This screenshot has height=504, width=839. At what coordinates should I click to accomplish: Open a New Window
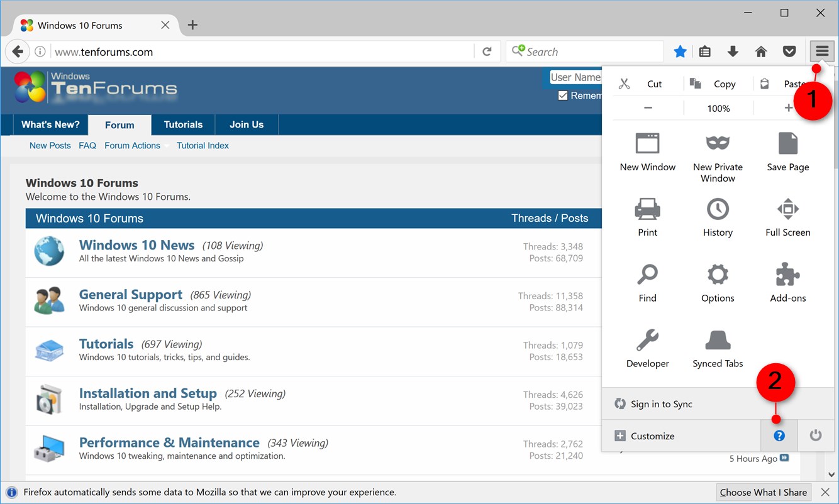pyautogui.click(x=647, y=152)
